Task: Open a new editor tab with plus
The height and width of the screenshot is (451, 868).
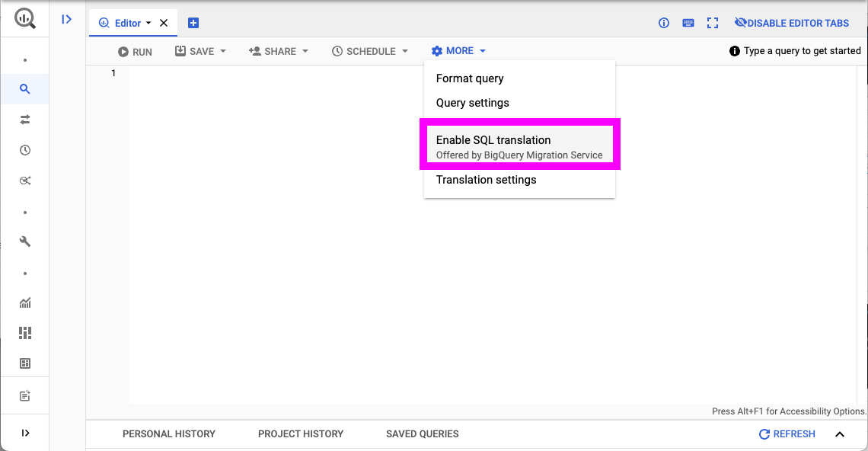Action: [x=193, y=23]
